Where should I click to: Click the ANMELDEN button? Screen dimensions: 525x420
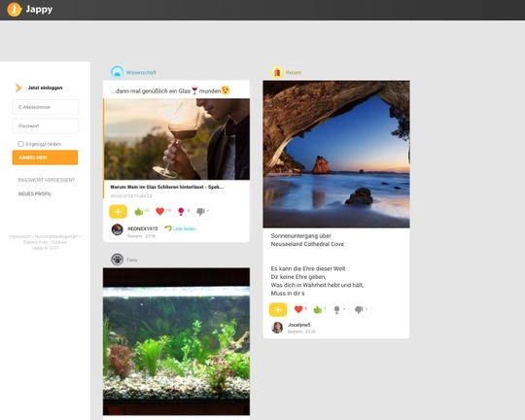45,157
